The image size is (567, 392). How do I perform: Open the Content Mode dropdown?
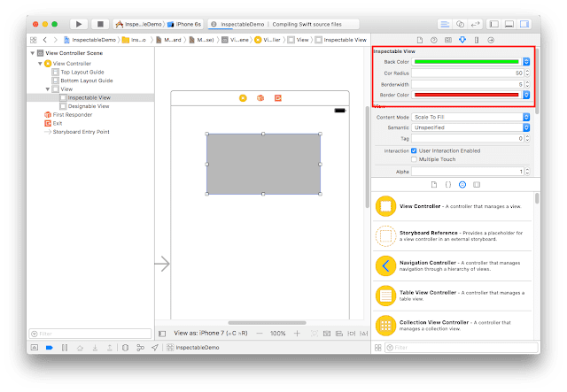[470, 118]
